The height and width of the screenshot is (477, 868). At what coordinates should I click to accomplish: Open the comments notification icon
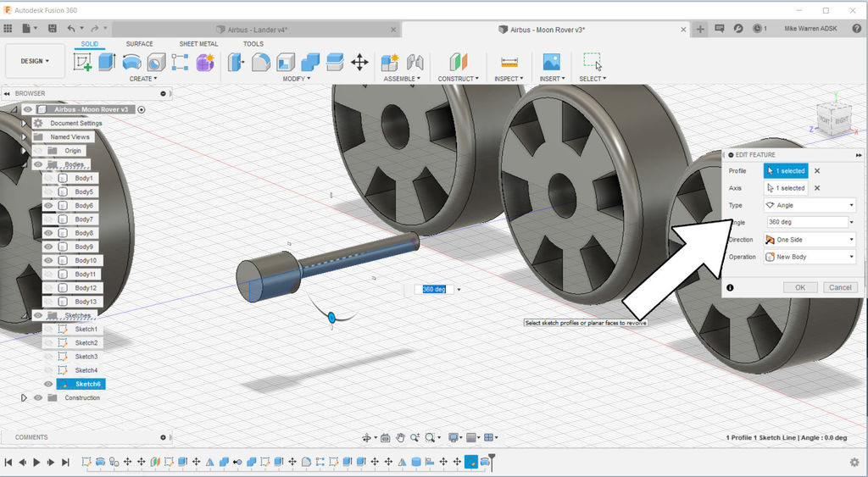click(719, 28)
